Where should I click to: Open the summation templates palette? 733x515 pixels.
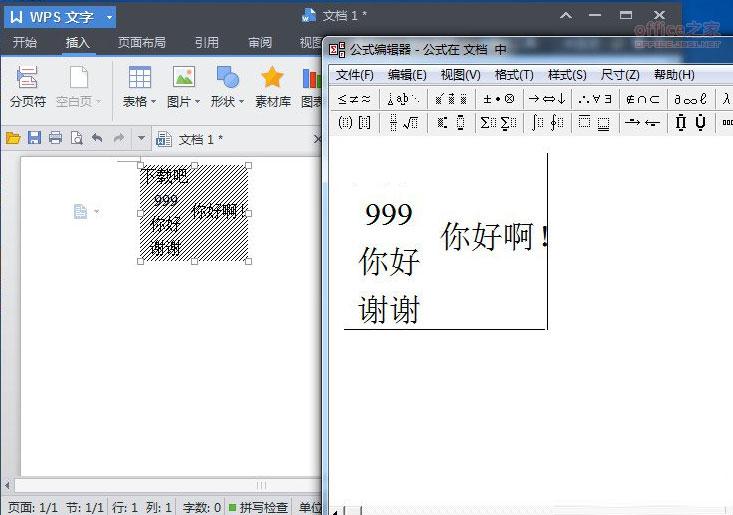(497, 123)
